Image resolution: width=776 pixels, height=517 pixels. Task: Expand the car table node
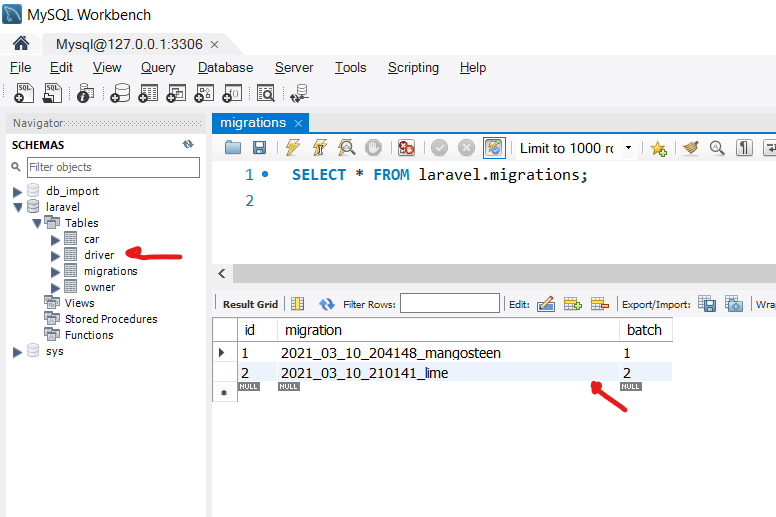pos(55,240)
